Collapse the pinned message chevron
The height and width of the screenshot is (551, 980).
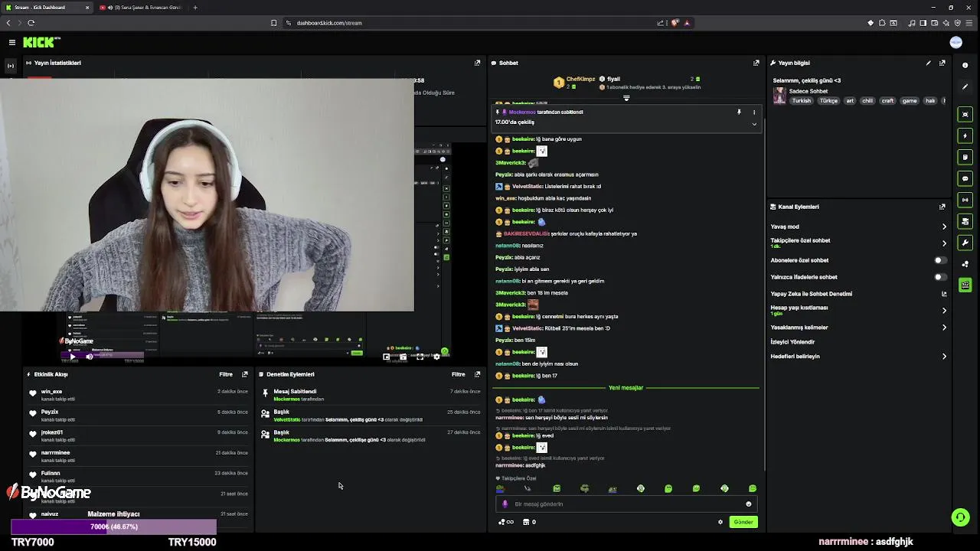coord(753,124)
